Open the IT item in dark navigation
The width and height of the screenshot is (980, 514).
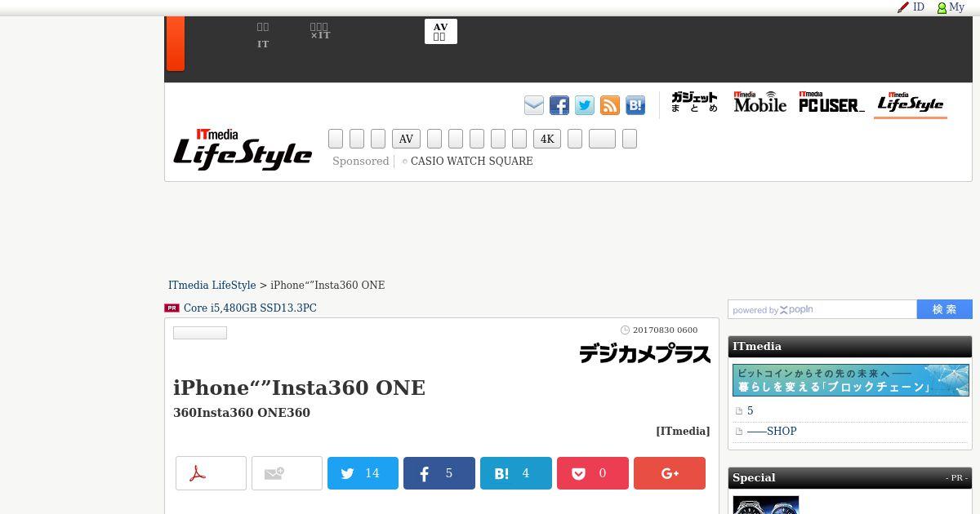pyautogui.click(x=263, y=36)
